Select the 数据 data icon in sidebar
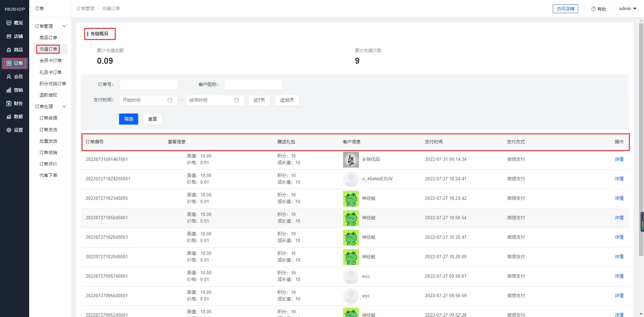 (9, 117)
